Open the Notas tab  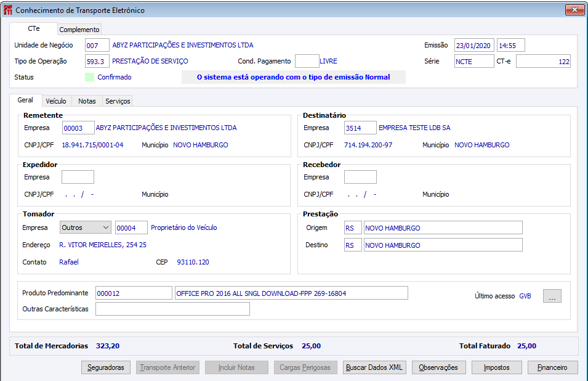coord(87,101)
